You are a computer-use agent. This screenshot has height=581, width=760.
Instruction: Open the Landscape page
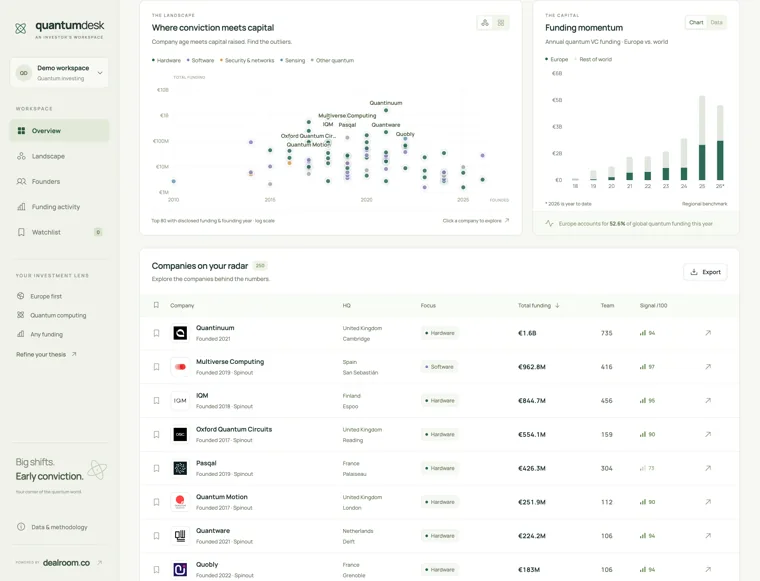[x=59, y=156]
